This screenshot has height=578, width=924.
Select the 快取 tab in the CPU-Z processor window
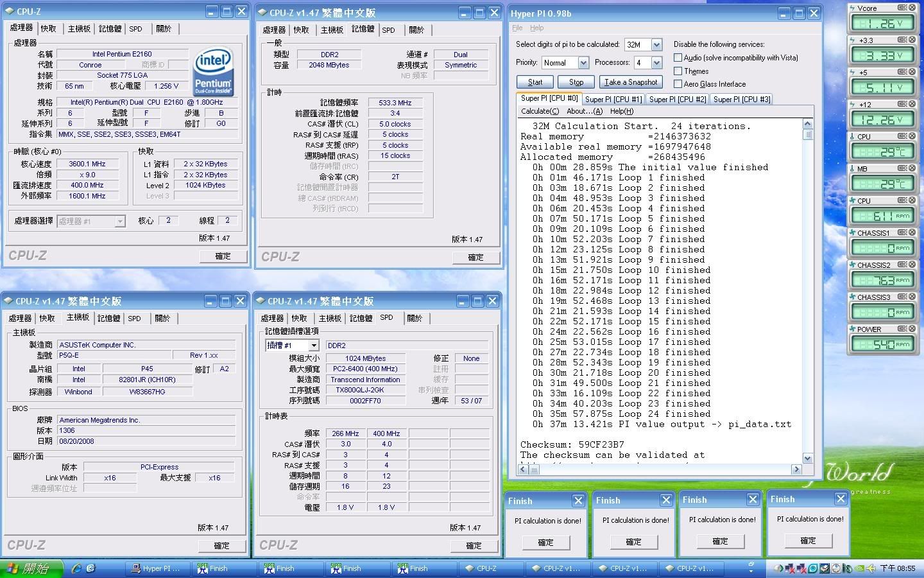[x=49, y=29]
